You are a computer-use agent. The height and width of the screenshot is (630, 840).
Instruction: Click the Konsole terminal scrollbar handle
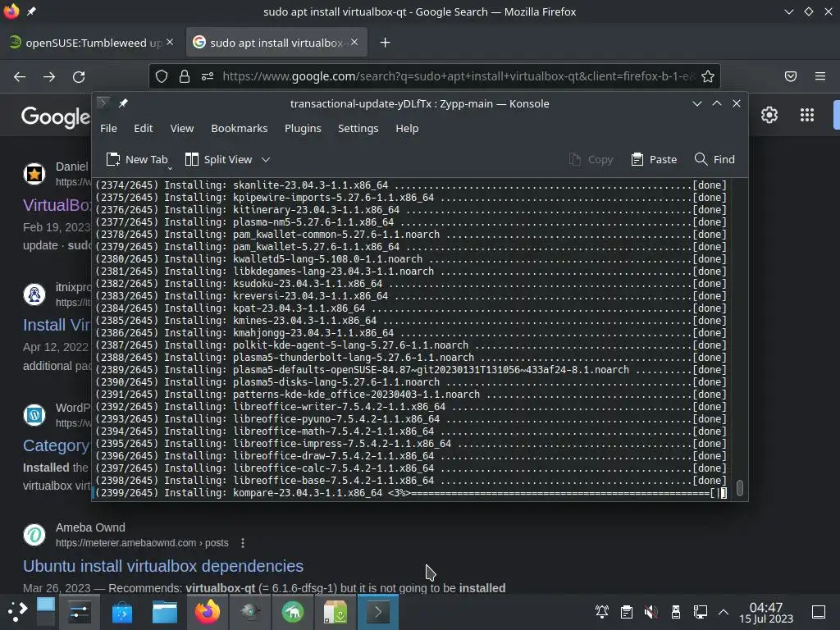739,487
